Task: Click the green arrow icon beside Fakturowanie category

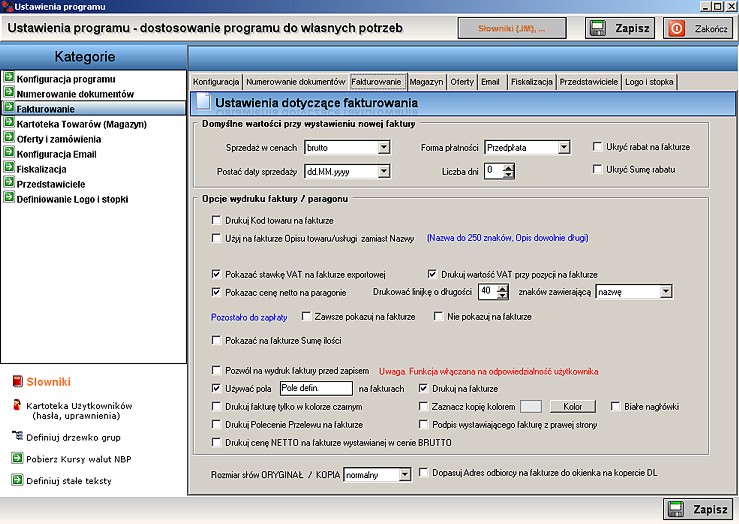Action: pos(9,107)
